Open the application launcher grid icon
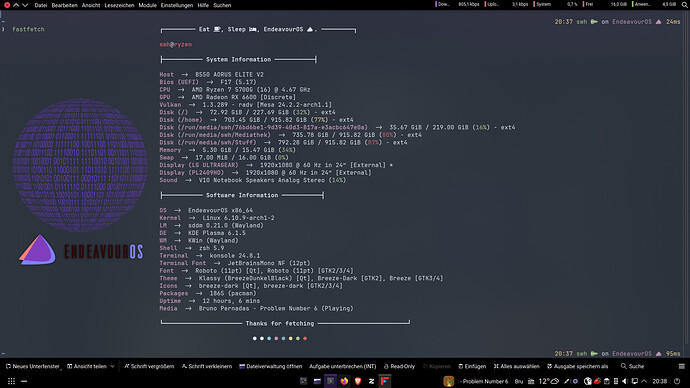690x388 pixels. pos(11,381)
